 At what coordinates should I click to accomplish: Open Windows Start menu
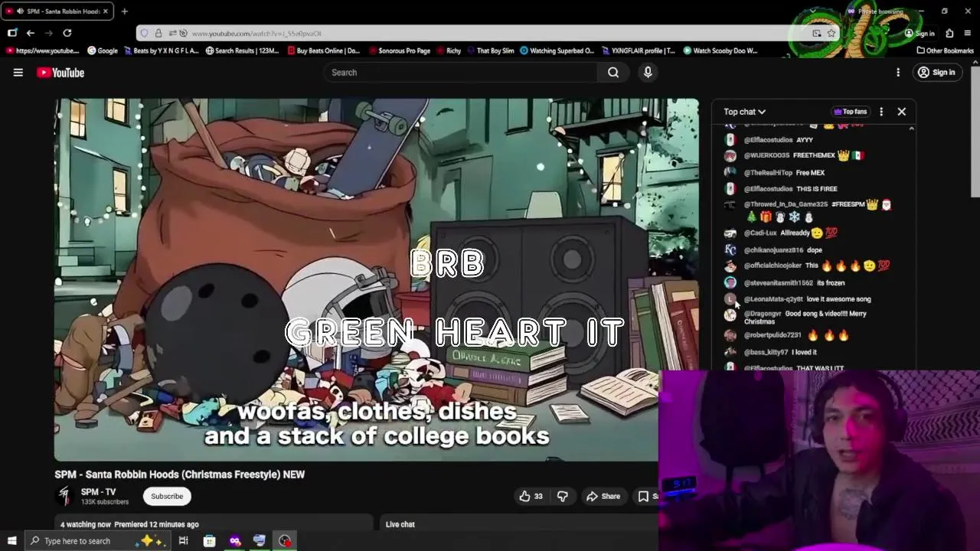click(11, 541)
